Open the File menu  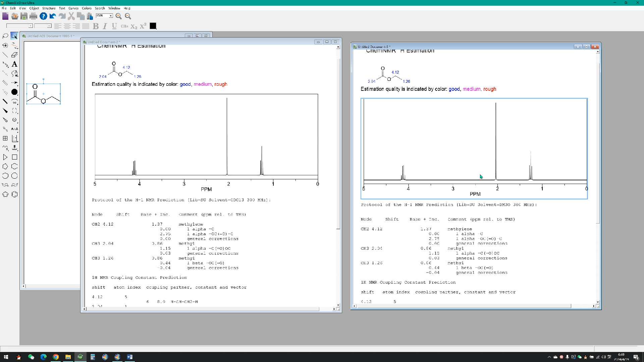(4, 8)
